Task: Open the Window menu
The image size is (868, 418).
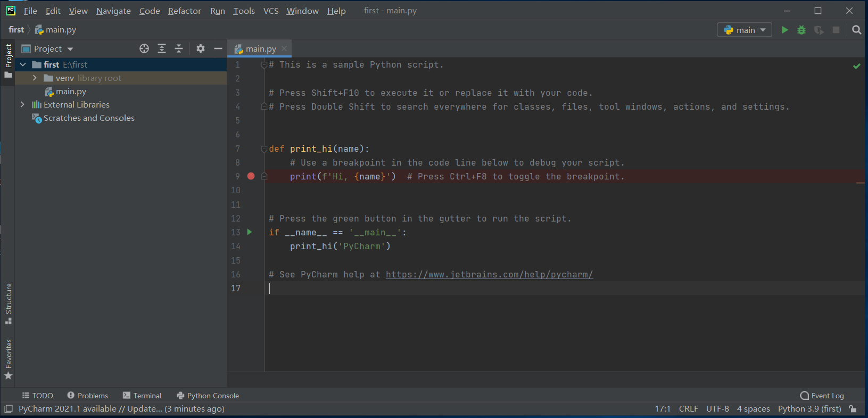Action: (302, 11)
